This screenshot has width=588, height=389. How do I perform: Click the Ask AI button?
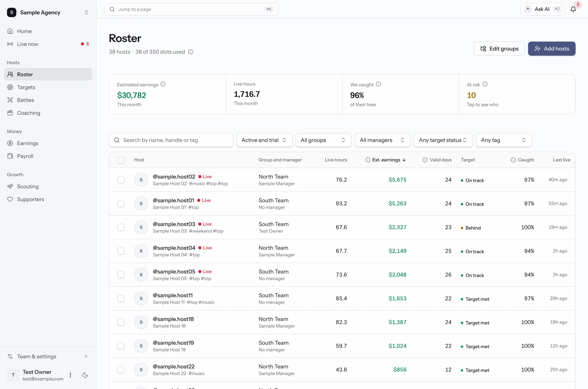542,9
